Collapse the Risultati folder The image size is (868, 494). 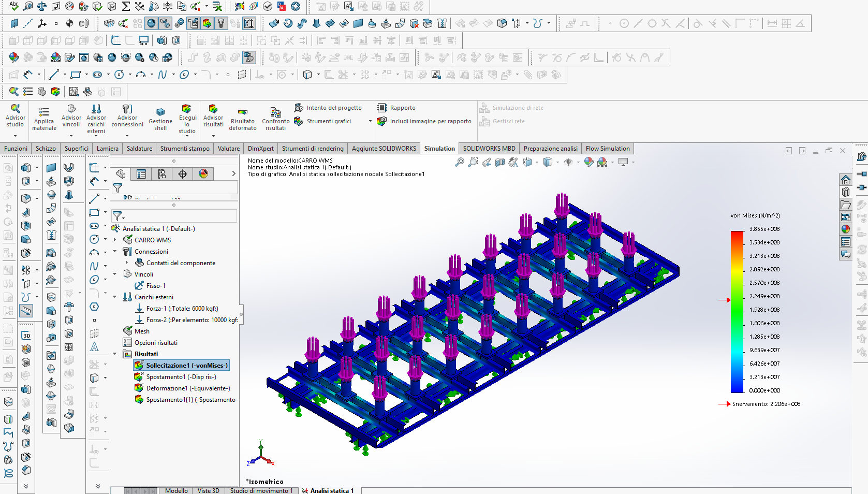pos(115,354)
